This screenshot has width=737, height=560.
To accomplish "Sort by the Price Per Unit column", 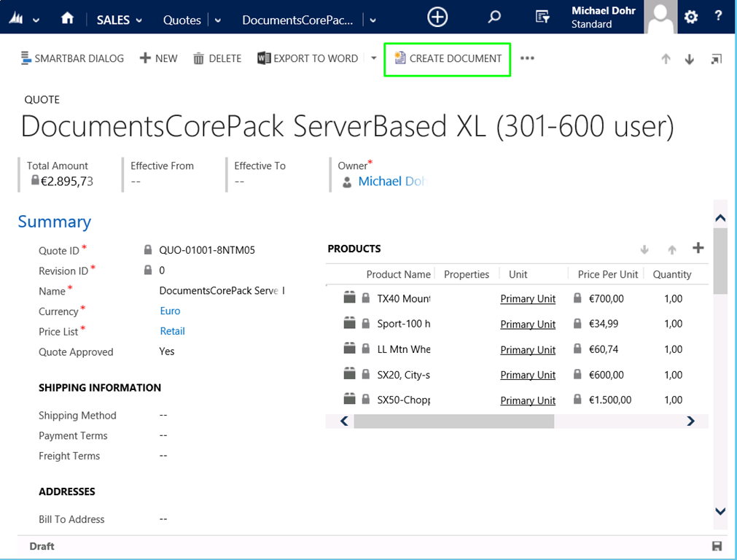I will coord(608,274).
